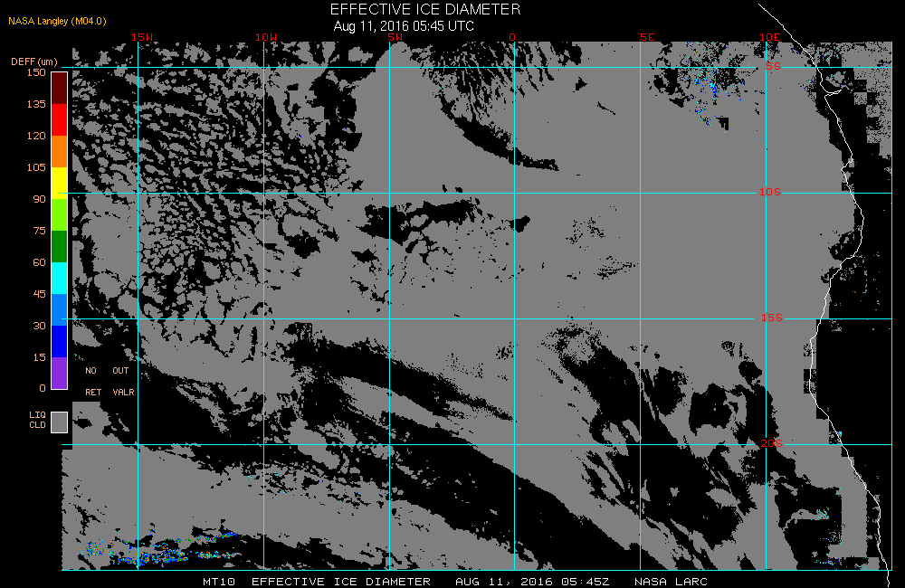Viewport: 905px width, 588px height.
Task: Click the '20S' latitude label
Action: pos(772,443)
